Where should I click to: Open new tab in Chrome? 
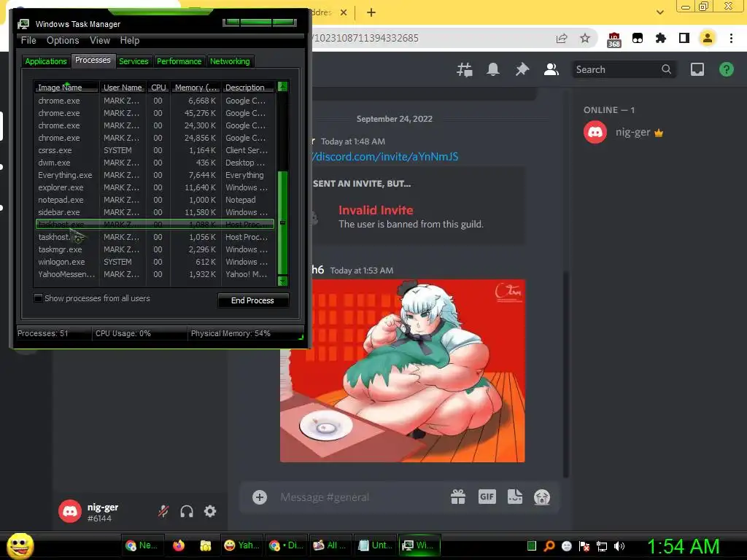pos(371,13)
